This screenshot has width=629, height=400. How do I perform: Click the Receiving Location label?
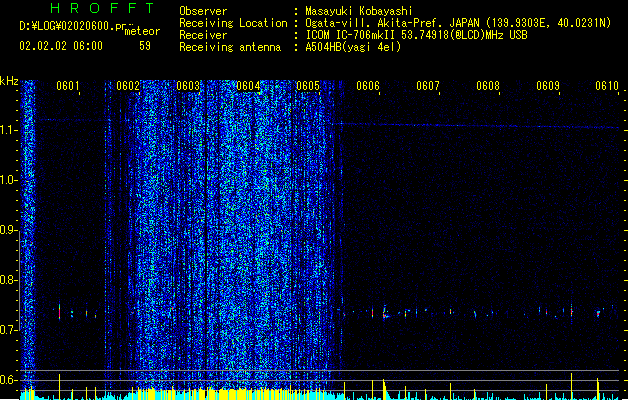(x=233, y=23)
